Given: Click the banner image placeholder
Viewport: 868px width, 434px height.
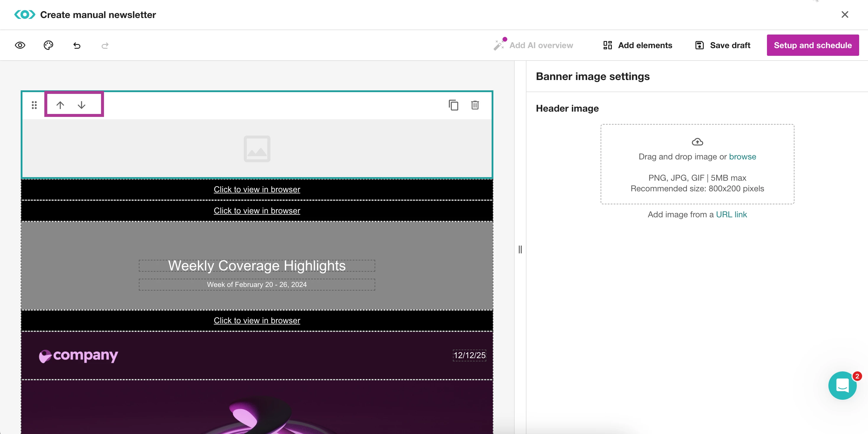Looking at the screenshot, I should [x=257, y=149].
